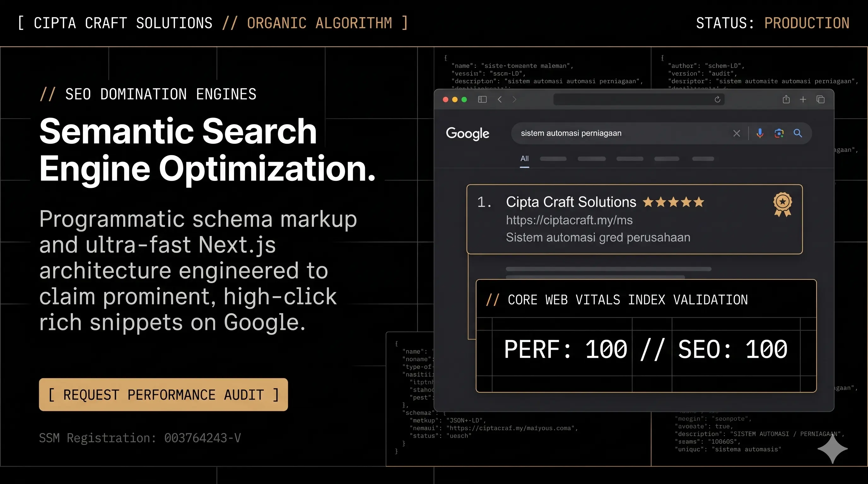Select the All results tab
Viewport: 868px width, 484px height.
point(524,158)
